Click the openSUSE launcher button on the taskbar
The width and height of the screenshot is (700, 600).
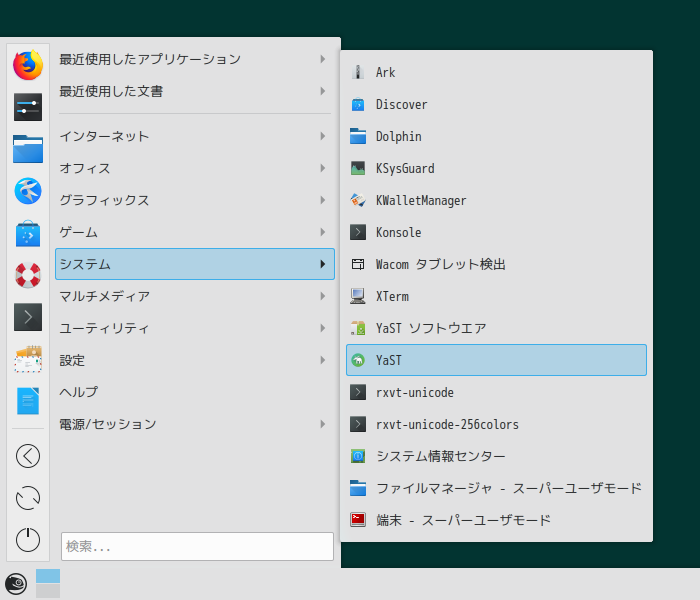click(x=16, y=584)
